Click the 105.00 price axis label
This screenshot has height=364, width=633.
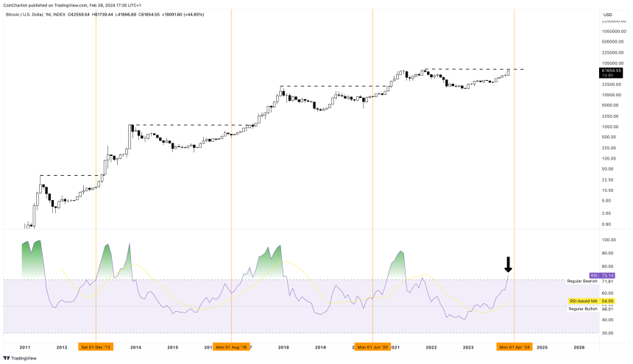coord(609,158)
